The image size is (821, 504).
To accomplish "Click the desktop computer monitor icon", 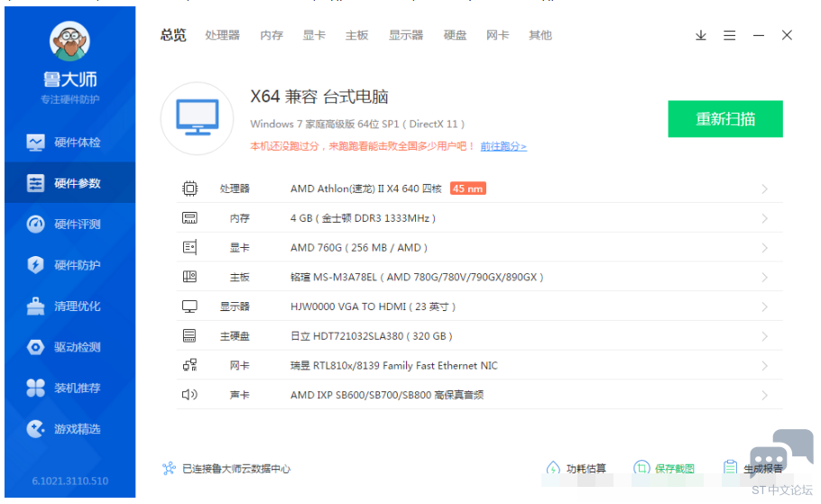I will coord(198,118).
